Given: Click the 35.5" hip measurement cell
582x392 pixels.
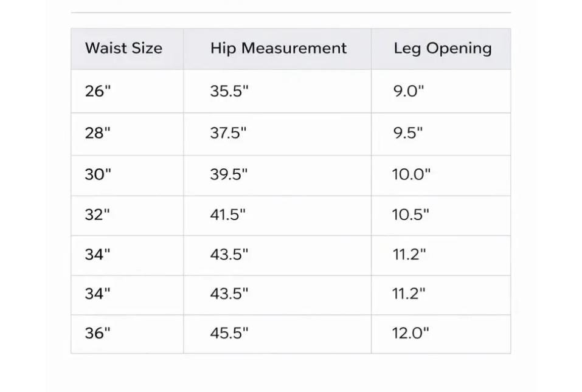Looking at the screenshot, I should pyautogui.click(x=278, y=91).
